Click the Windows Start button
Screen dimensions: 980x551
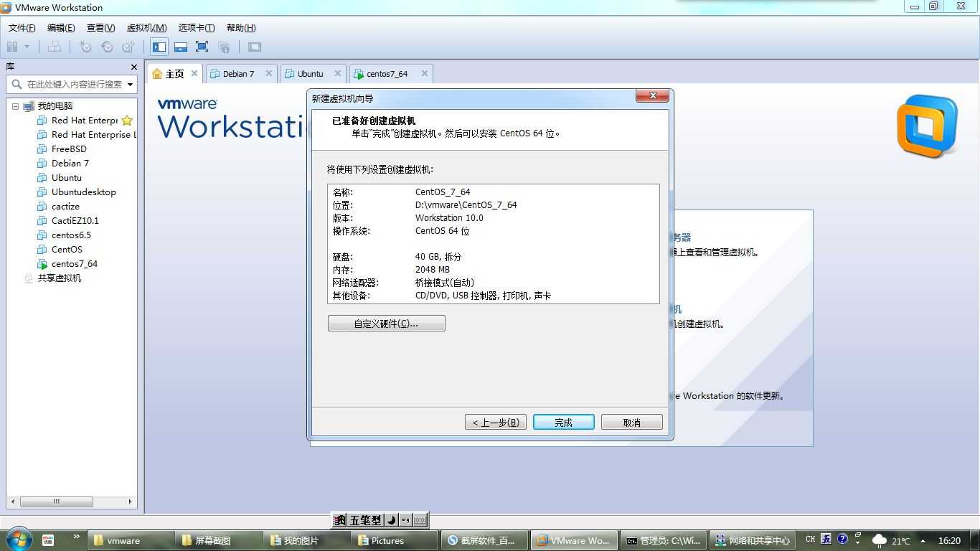click(19, 540)
